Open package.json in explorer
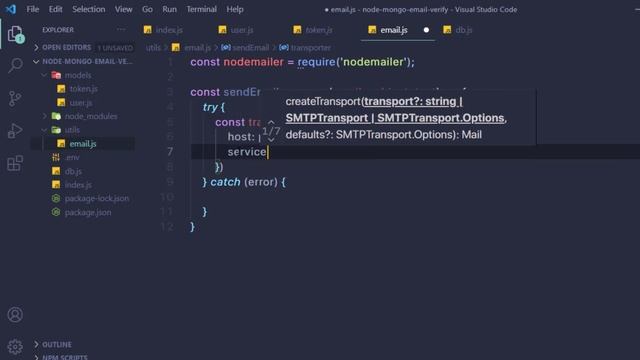The width and height of the screenshot is (640, 360). (88, 212)
